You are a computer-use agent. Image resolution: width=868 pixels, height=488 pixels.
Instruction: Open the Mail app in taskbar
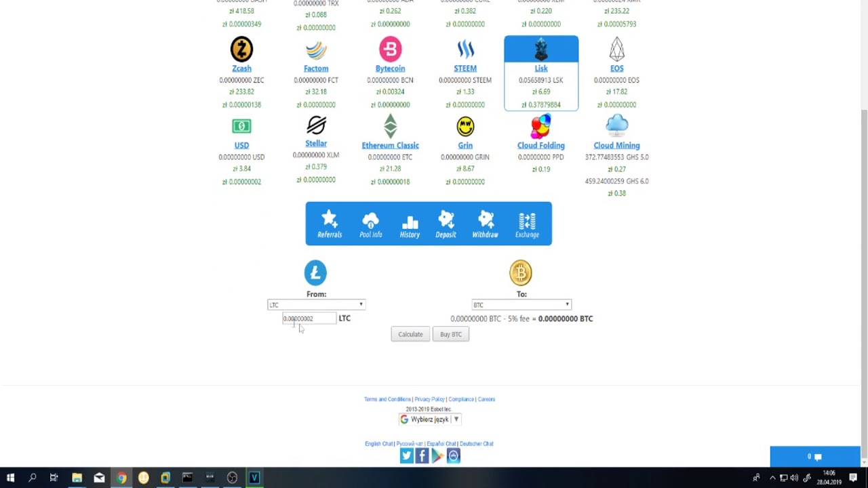99,478
